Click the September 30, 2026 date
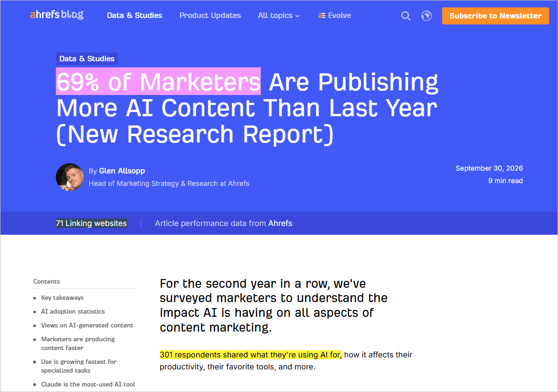 [489, 168]
